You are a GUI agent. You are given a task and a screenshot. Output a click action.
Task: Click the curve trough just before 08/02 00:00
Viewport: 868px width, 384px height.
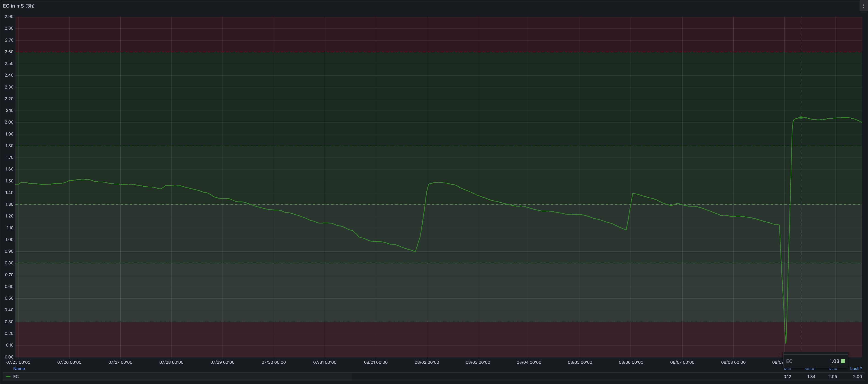415,251
